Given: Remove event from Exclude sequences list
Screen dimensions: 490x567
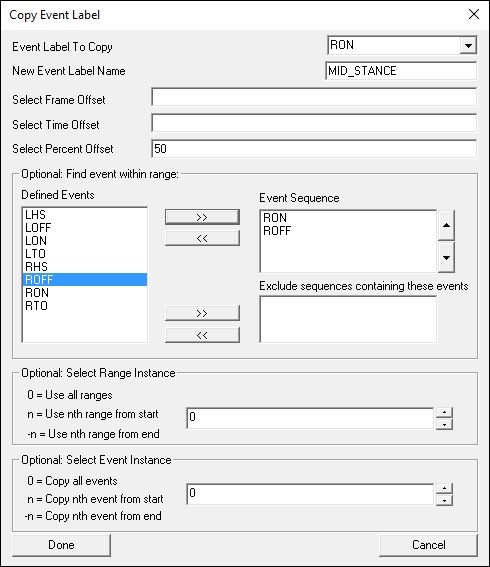Looking at the screenshot, I should 202,335.
